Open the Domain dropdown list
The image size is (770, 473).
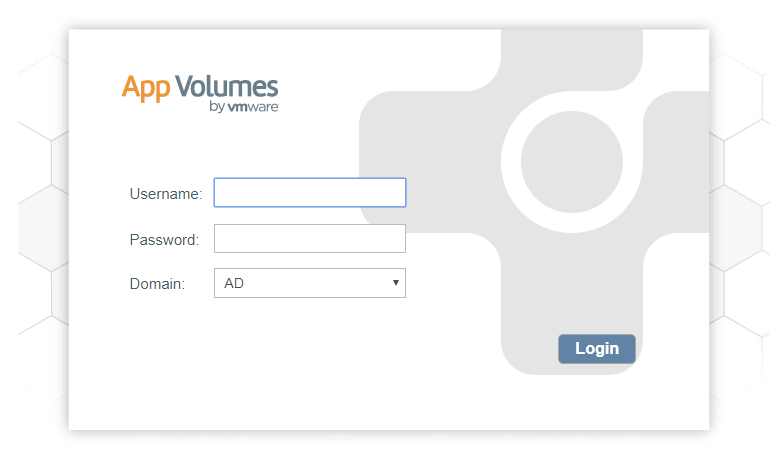309,283
